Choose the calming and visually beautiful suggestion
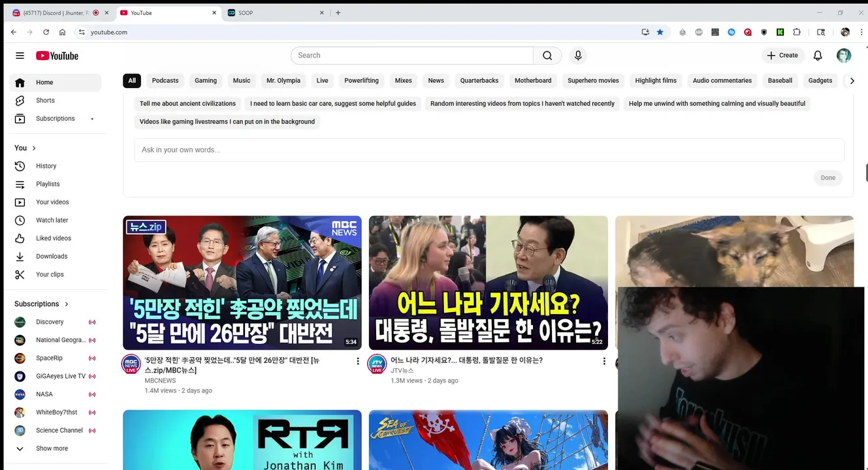Screen dimensions: 868x470 [x=717, y=104]
